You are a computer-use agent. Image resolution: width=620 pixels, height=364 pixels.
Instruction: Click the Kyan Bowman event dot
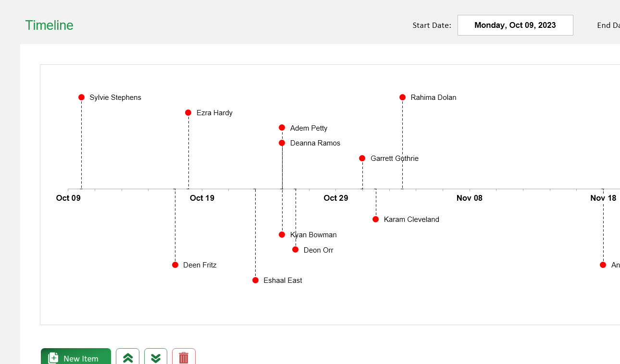[x=282, y=234]
